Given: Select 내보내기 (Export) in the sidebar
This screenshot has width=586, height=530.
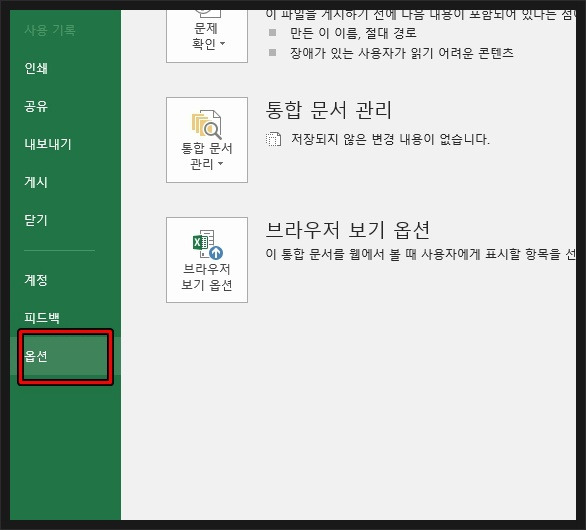Looking at the screenshot, I should (47, 144).
